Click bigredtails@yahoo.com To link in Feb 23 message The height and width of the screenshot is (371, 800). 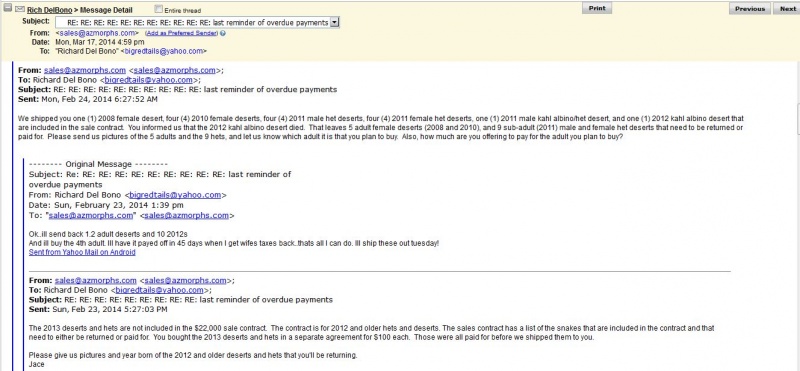159,290
